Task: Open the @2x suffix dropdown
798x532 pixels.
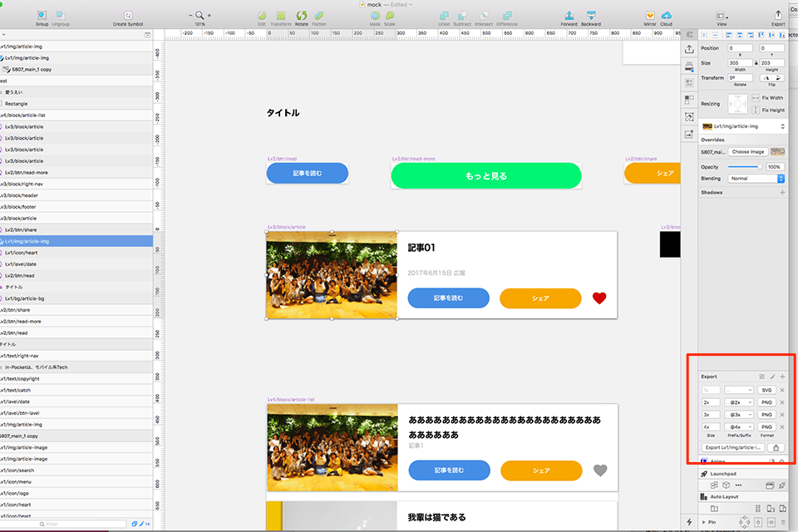Action: [739, 402]
